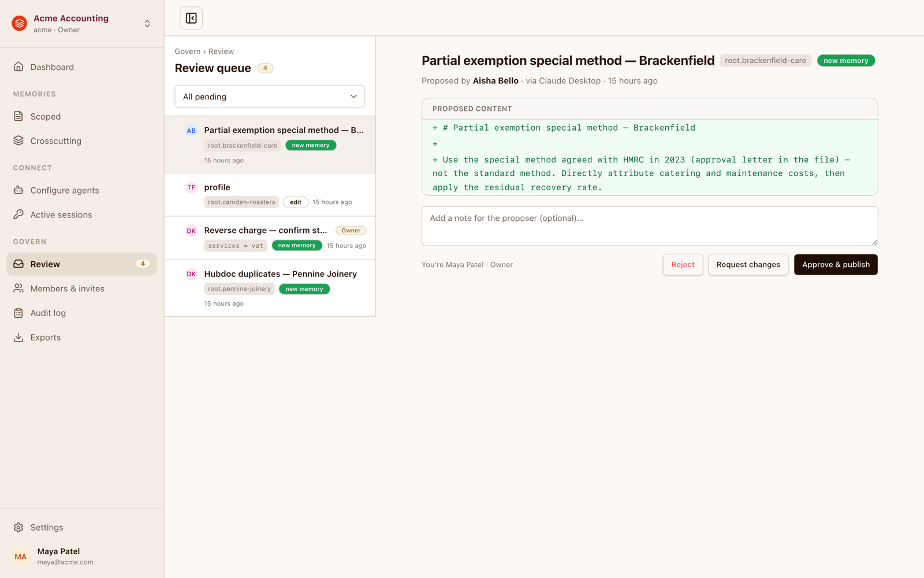The height and width of the screenshot is (578, 924).
Task: Click the Owner badge on Reverse charge
Action: click(x=351, y=231)
